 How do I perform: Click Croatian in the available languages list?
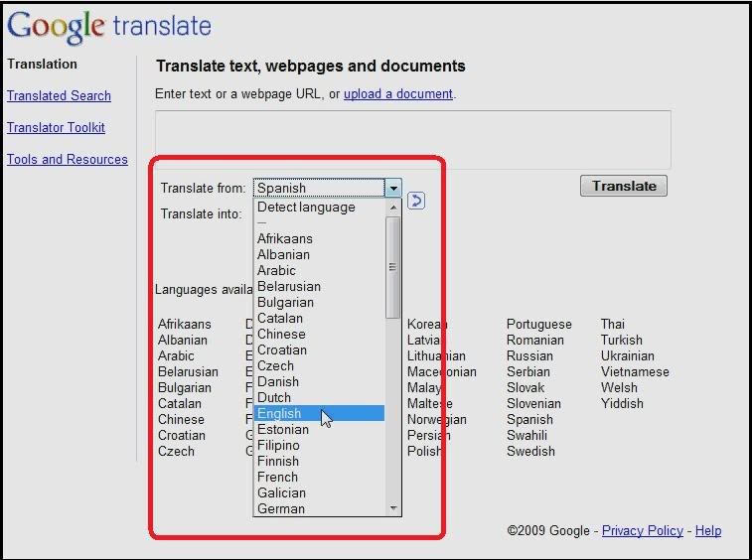(182, 435)
